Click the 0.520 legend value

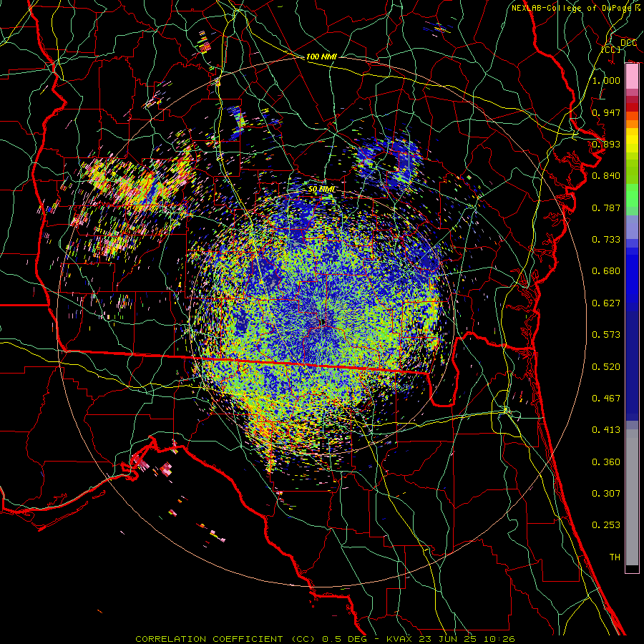click(606, 367)
